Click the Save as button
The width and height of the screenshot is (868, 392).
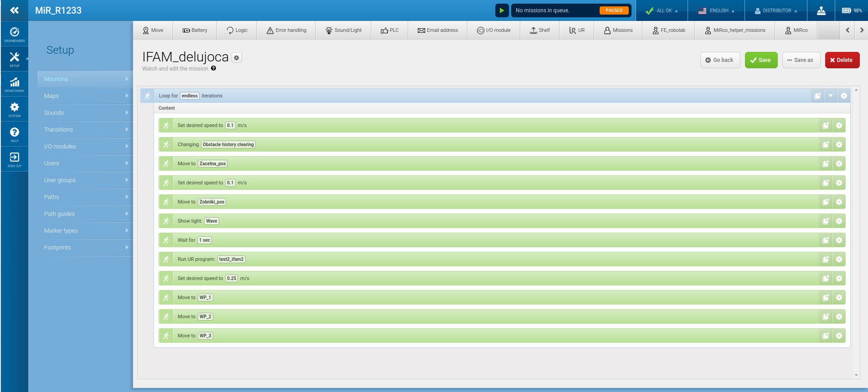(x=801, y=60)
